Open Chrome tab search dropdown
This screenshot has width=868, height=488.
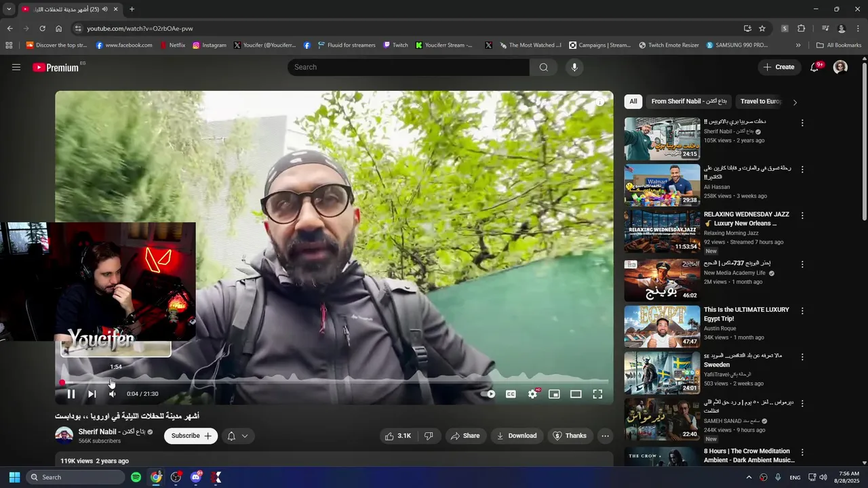9,9
